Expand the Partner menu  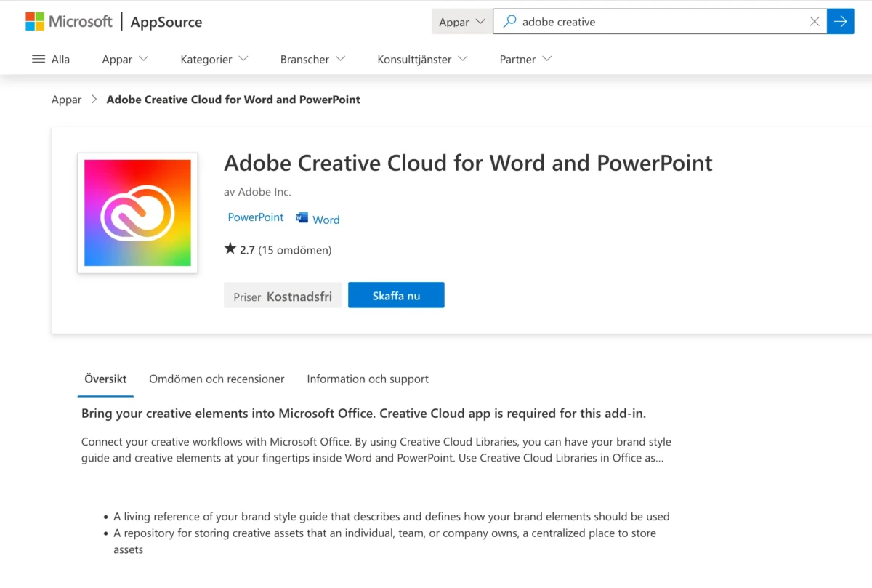[x=525, y=59]
